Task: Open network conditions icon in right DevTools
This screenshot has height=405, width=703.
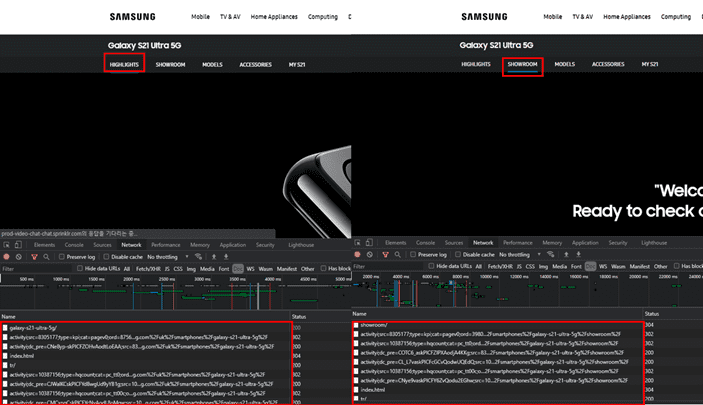Action: [551, 254]
